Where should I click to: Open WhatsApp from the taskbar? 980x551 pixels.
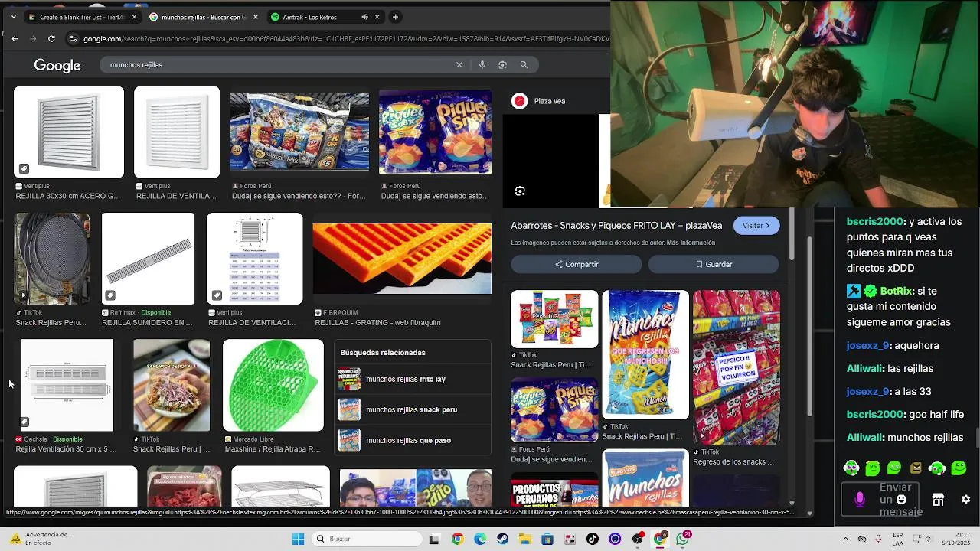683,540
